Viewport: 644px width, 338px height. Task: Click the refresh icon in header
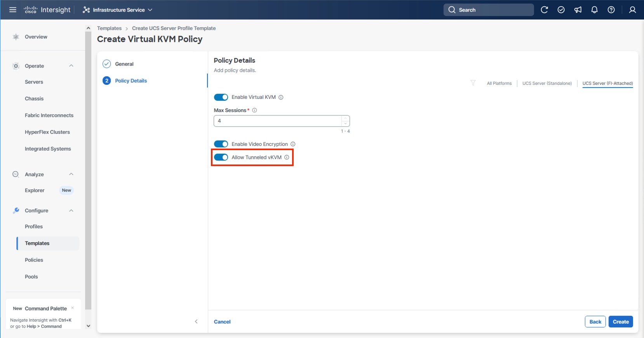pyautogui.click(x=544, y=10)
